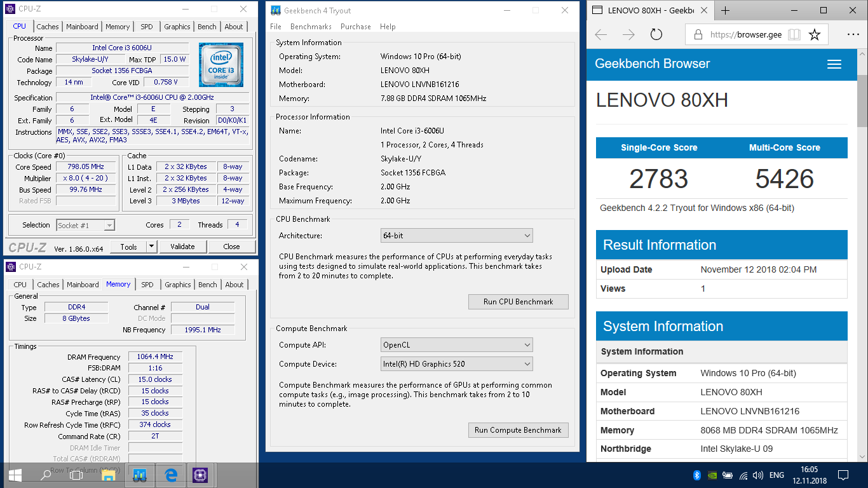Viewport: 868px width, 488px height.
Task: Click Single-Core score 2783
Action: coord(658,179)
